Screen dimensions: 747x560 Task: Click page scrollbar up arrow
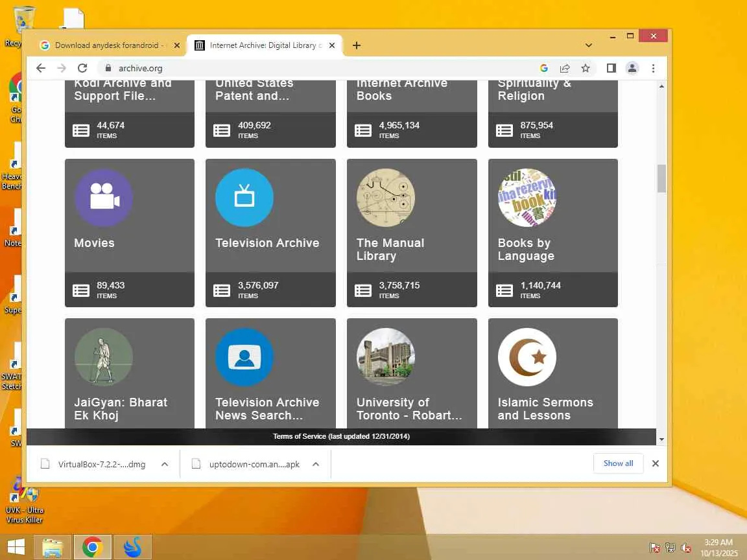tap(661, 86)
